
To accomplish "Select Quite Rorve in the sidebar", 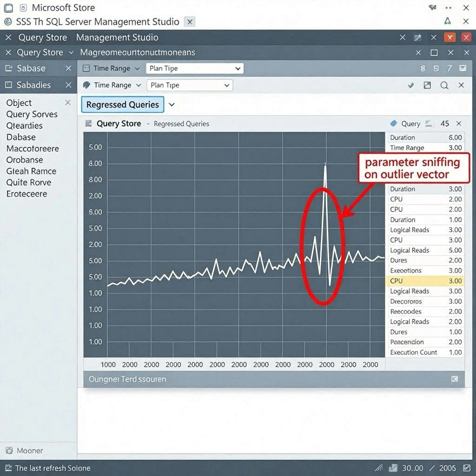I will point(29,182).
